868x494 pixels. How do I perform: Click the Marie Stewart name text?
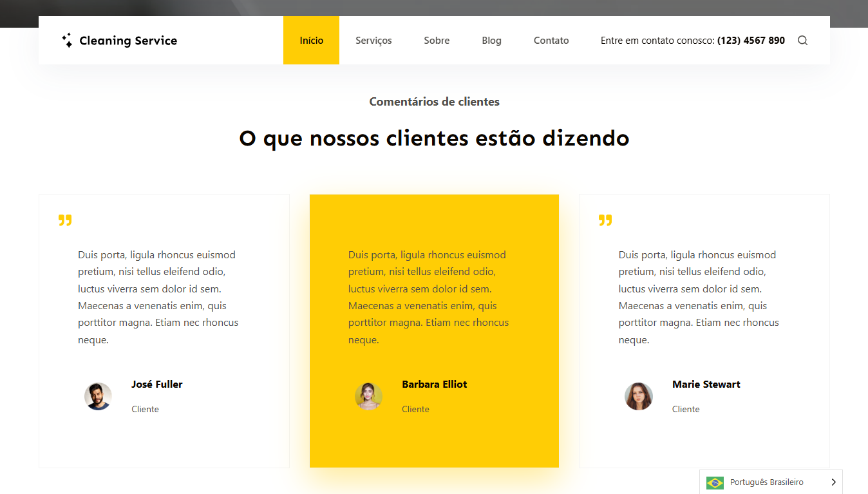point(706,385)
